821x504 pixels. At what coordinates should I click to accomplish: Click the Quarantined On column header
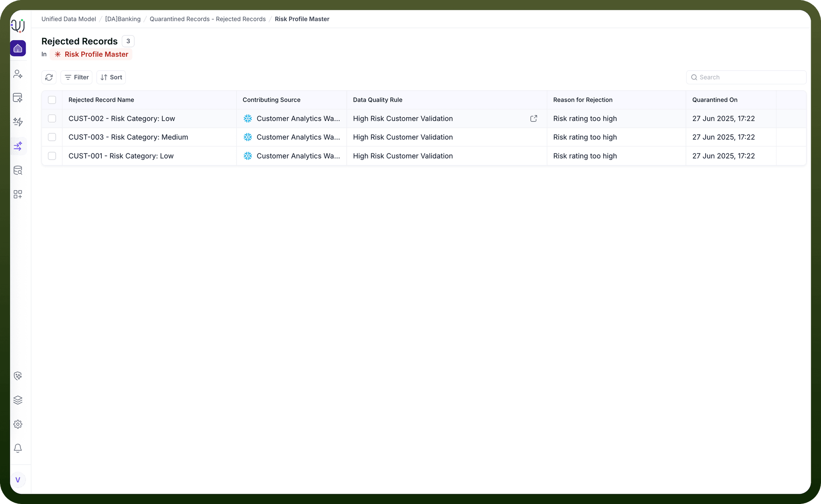(715, 100)
